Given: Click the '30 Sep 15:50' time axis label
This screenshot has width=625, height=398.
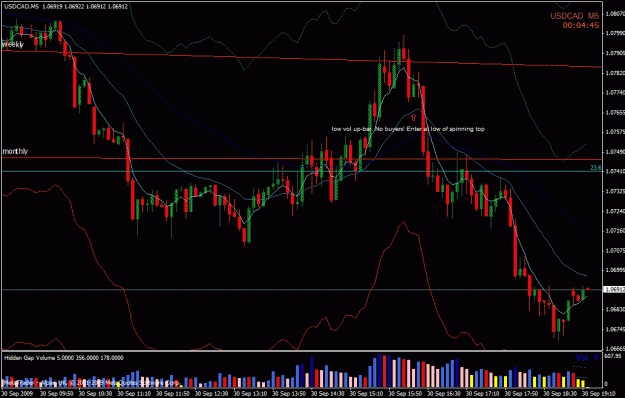Looking at the screenshot, I should 404,394.
